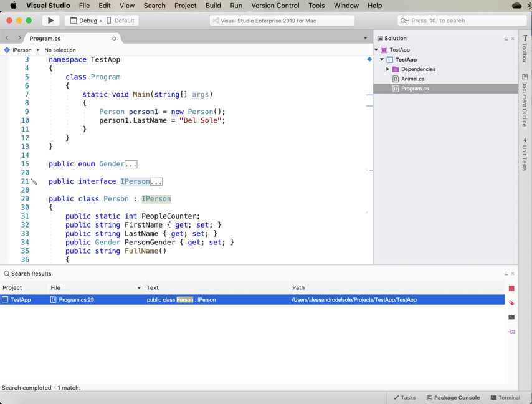The image size is (532, 404).
Task: Open the View menu
Action: tap(127, 6)
